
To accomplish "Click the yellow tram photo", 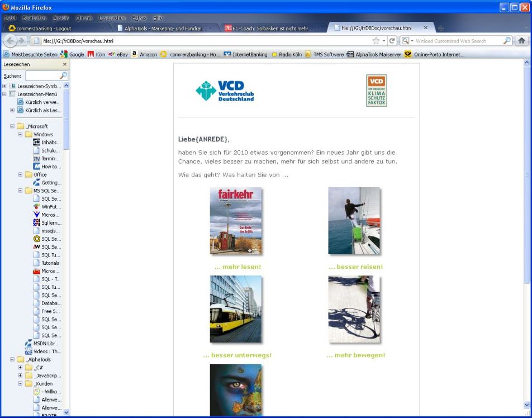I will (x=236, y=309).
